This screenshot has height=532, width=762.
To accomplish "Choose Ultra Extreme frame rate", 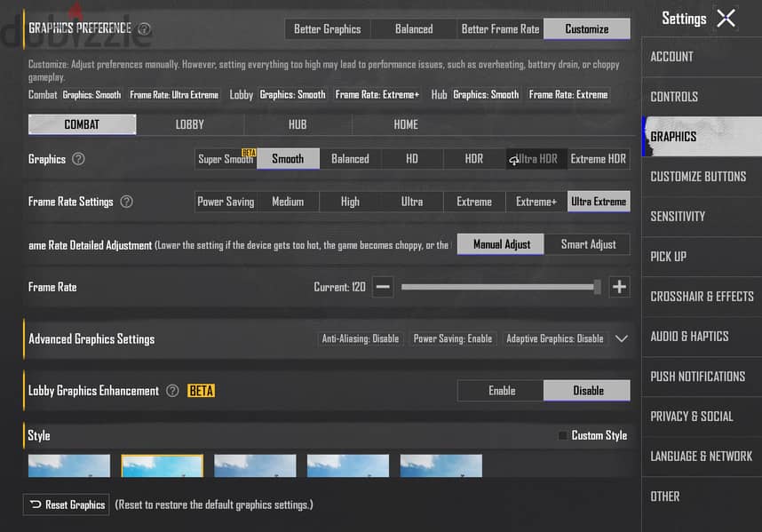I will coord(599,202).
